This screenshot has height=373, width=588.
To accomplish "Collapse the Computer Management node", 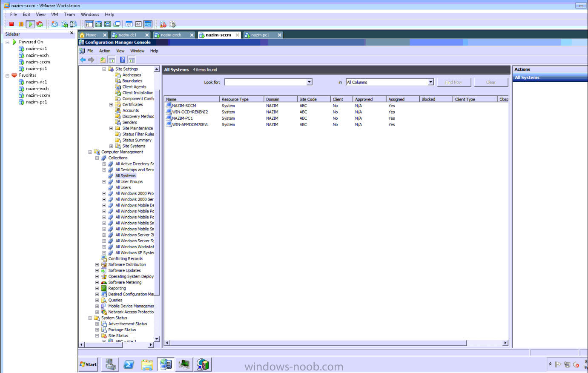I will tap(90, 152).
